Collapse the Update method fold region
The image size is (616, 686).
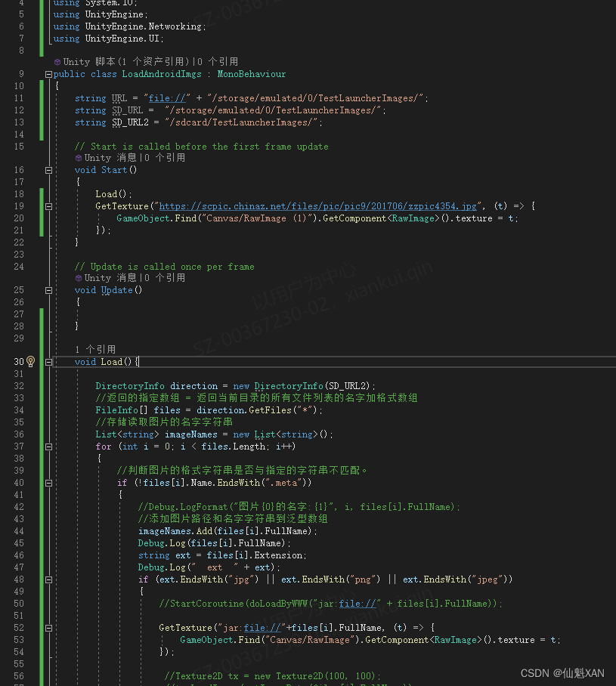click(47, 289)
